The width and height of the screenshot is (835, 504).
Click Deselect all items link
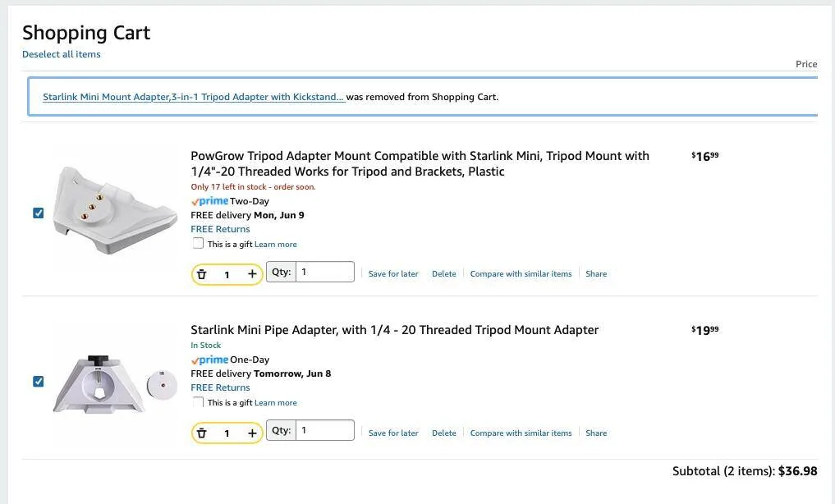62,54
